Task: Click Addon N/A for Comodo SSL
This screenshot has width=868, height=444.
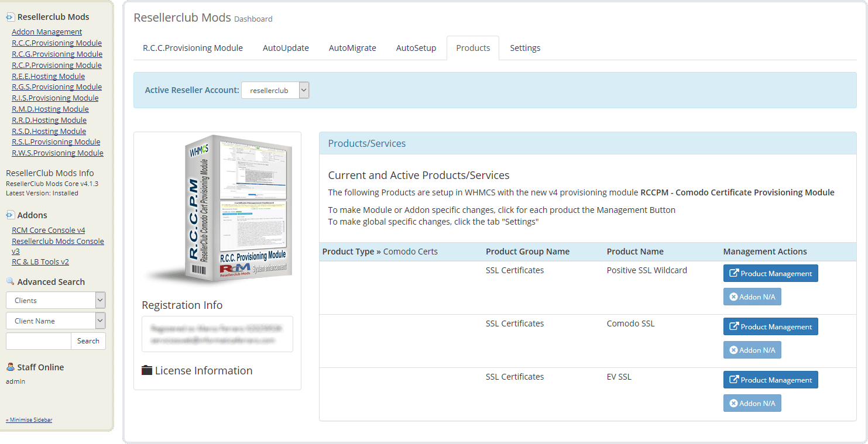Action: (x=752, y=350)
